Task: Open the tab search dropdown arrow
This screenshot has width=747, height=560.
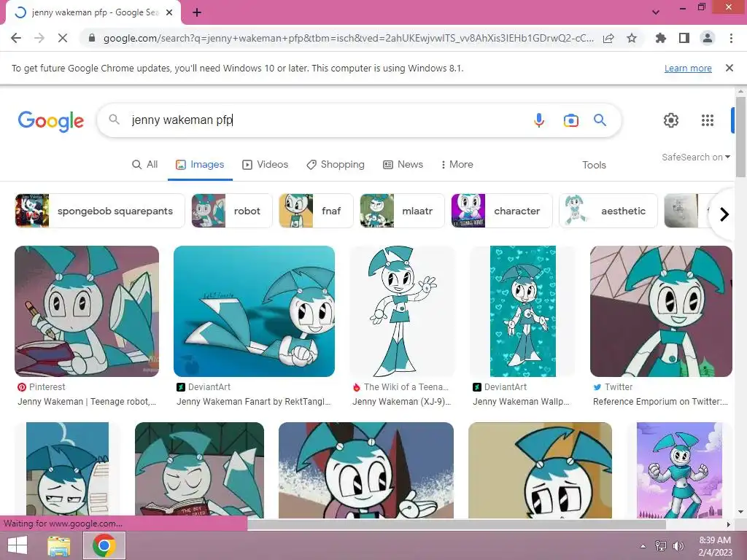Action: (x=656, y=12)
